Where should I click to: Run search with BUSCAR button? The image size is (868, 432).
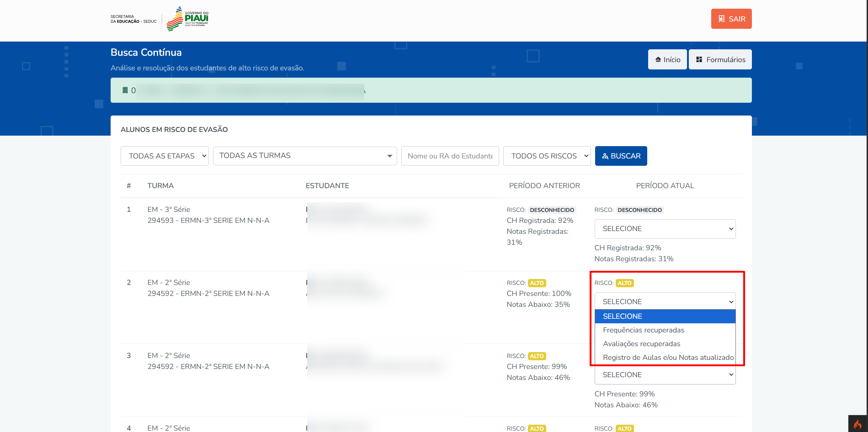(621, 156)
